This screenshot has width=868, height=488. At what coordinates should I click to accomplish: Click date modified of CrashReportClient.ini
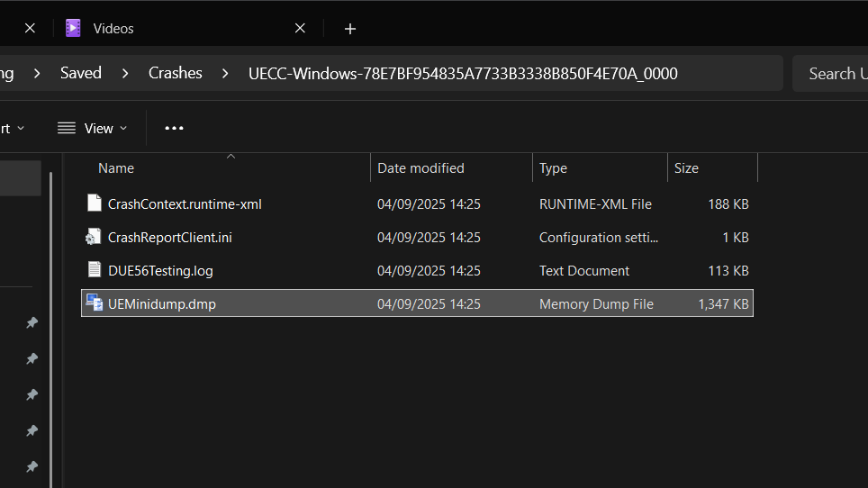pos(429,238)
